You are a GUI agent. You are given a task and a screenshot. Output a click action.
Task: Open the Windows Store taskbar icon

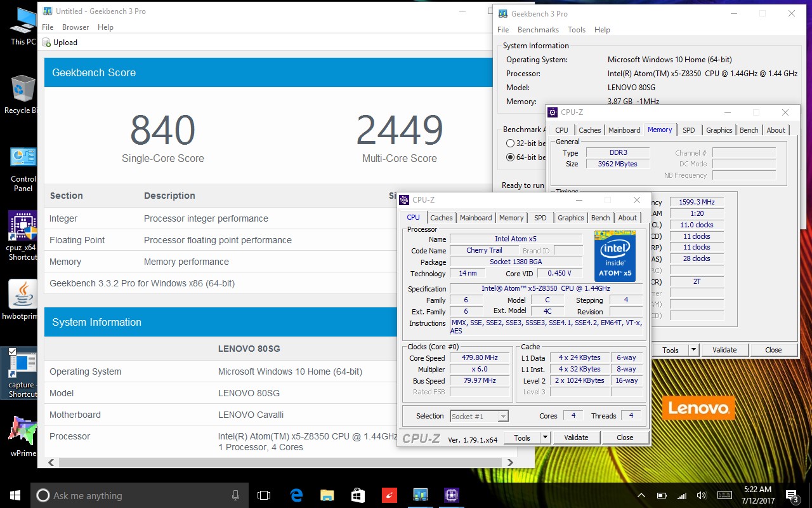click(x=358, y=495)
